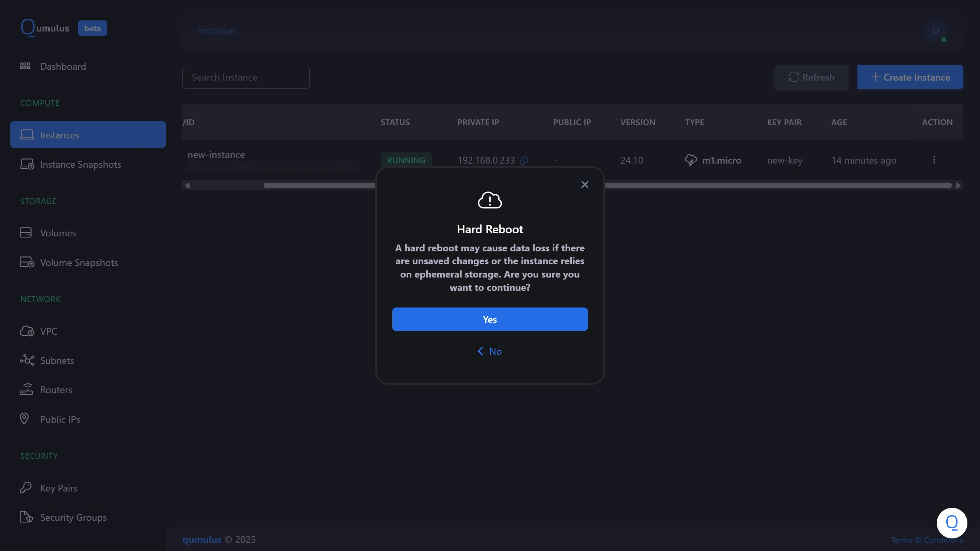Click the new-key key pair cell
Screen dimensions: 980x551
tap(784, 160)
